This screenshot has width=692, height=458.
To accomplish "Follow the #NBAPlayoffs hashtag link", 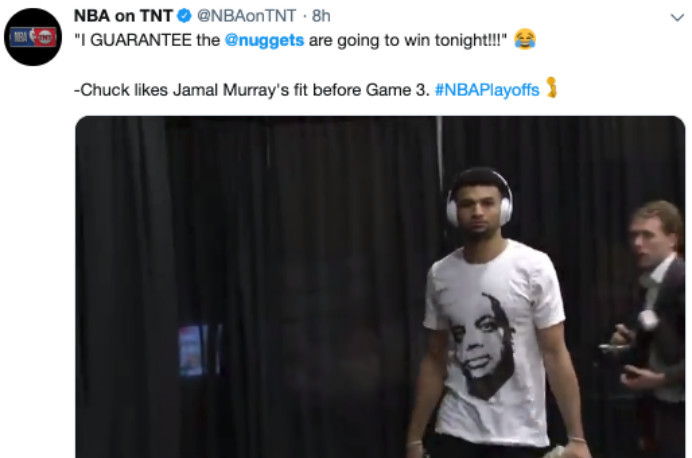I will [x=487, y=90].
